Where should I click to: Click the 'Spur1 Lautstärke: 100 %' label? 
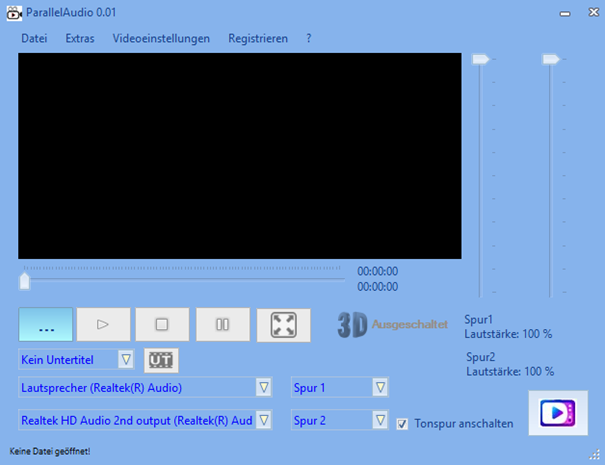tap(508, 327)
